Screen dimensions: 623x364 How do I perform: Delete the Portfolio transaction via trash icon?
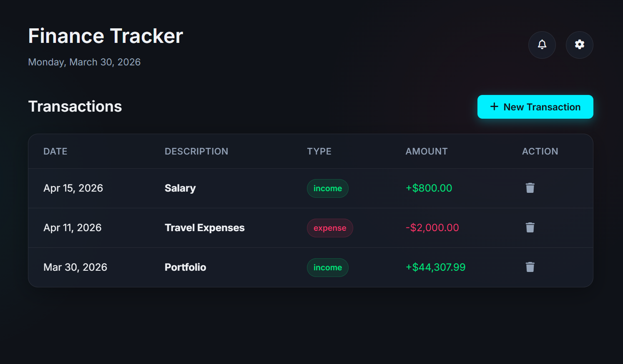click(x=530, y=267)
